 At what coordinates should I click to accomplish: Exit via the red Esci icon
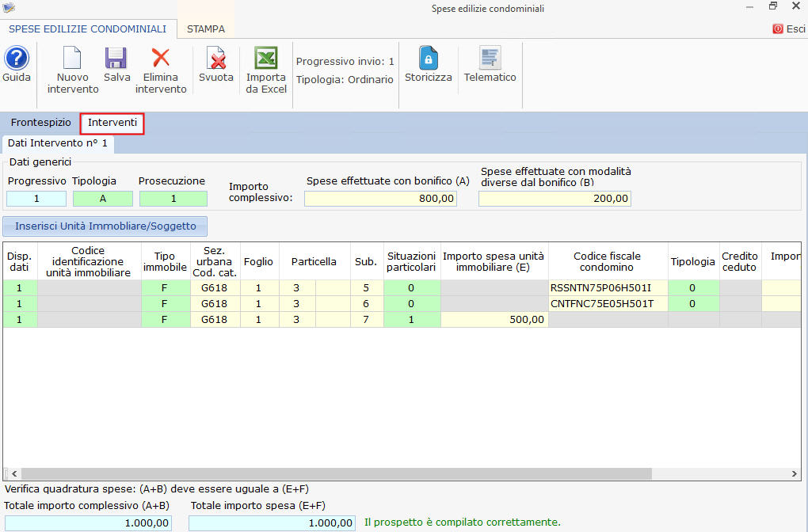point(788,28)
